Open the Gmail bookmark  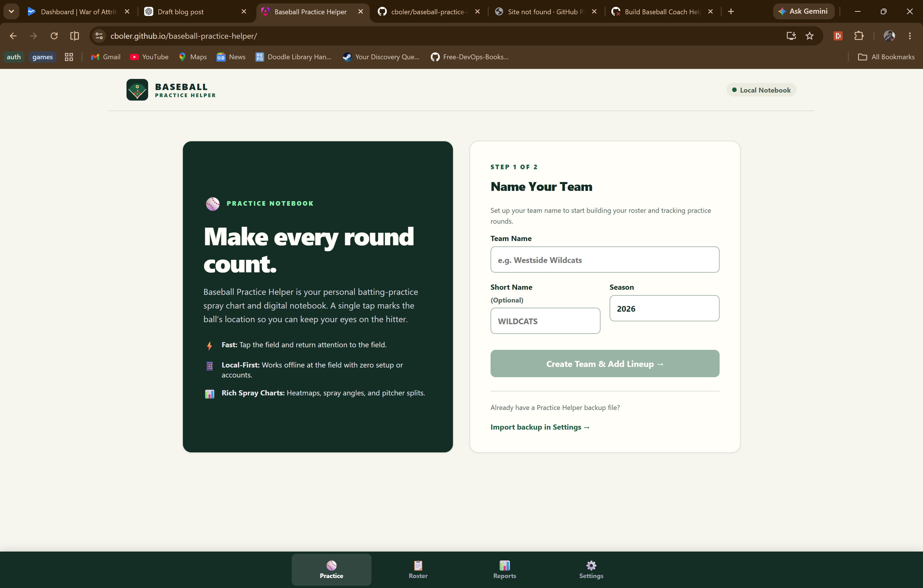(x=105, y=57)
